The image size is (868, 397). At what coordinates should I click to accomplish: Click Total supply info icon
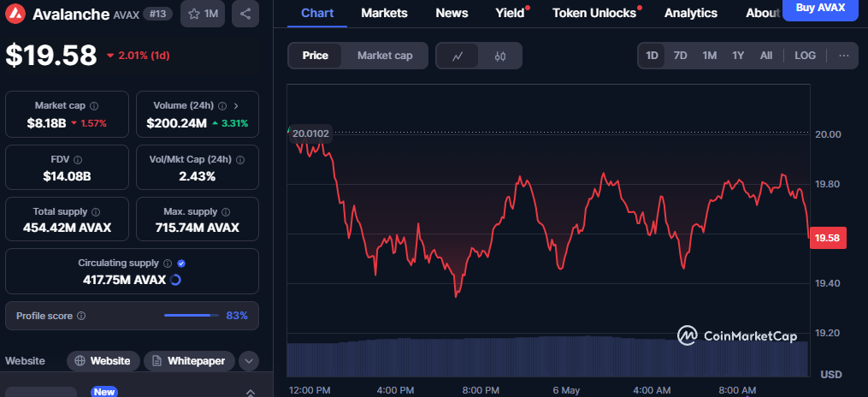pos(96,211)
